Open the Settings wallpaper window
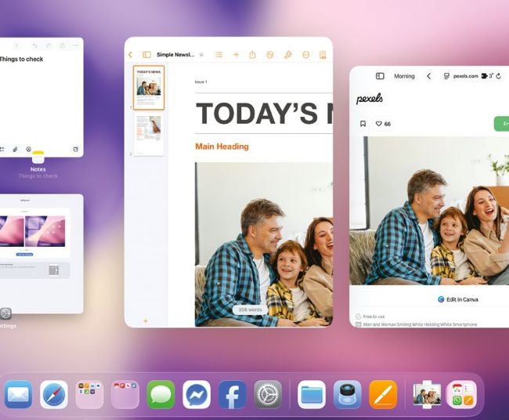The width and height of the screenshot is (509, 420). (x=42, y=254)
